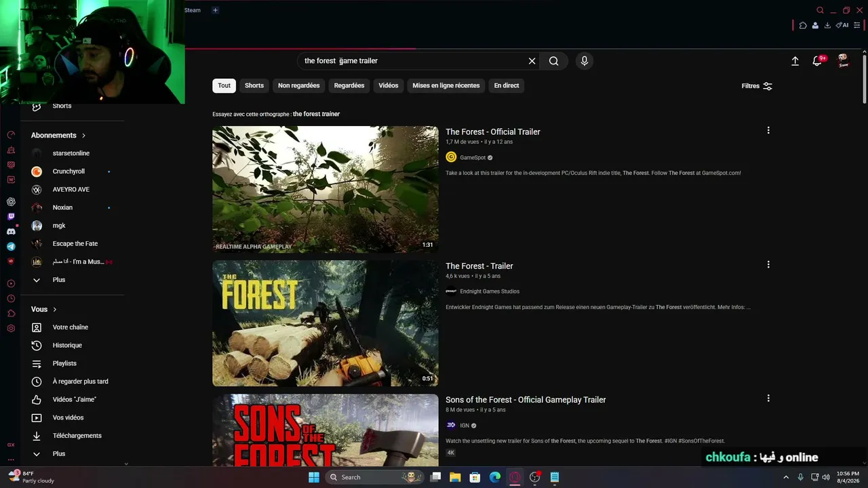Open Twitch from the browser sidebar
Screen dimensions: 868x488
(x=11, y=217)
